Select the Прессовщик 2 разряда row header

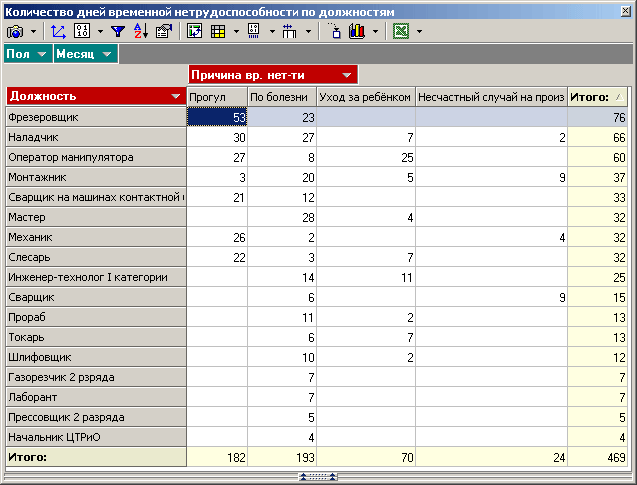[x=96, y=417]
